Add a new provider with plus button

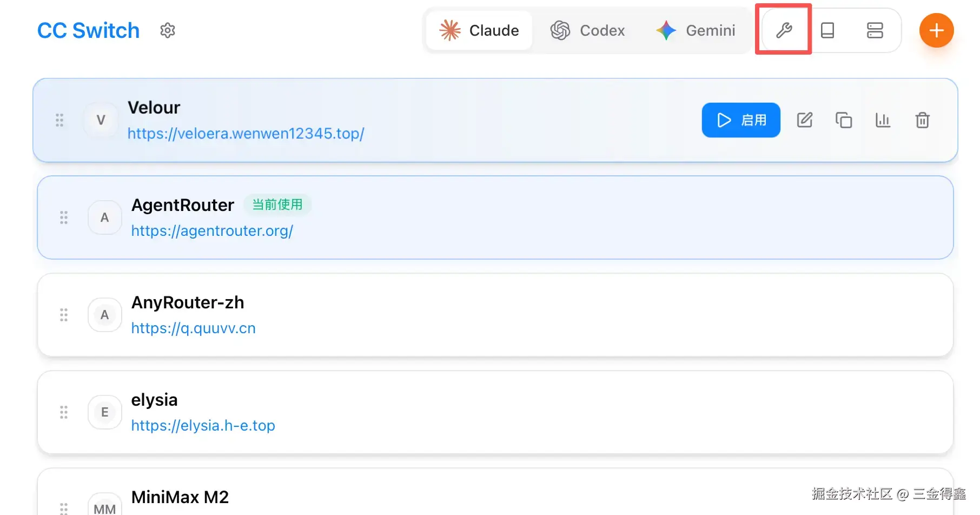936,30
